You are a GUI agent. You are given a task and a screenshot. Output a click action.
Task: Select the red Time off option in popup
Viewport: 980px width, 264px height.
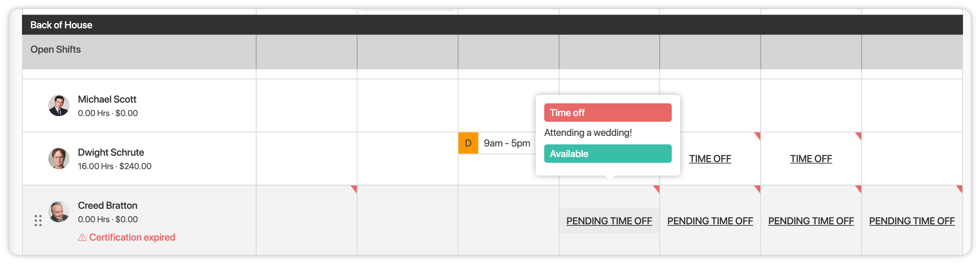point(608,113)
